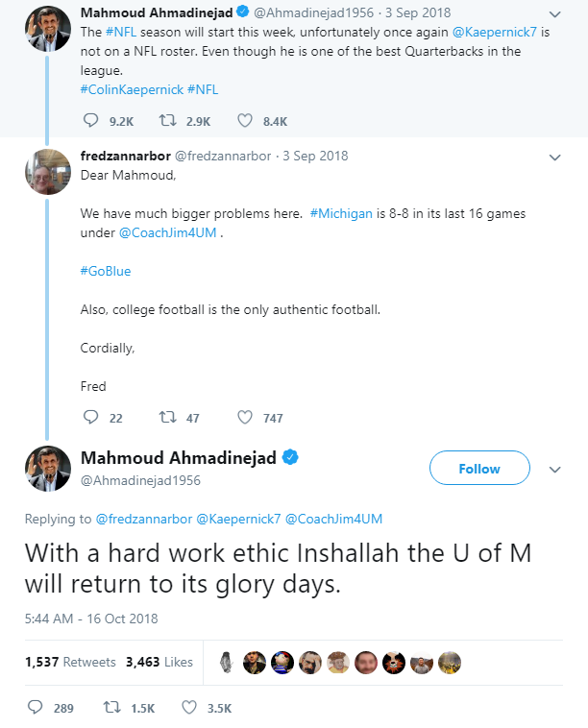Click reply icon showing 289 replies

36,708
